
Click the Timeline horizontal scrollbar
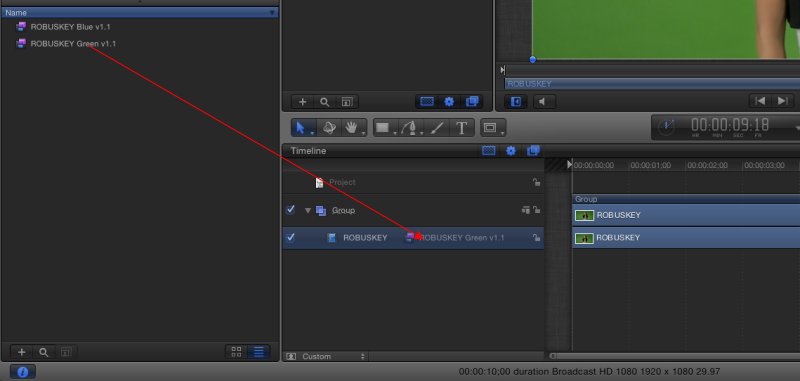tap(674, 356)
